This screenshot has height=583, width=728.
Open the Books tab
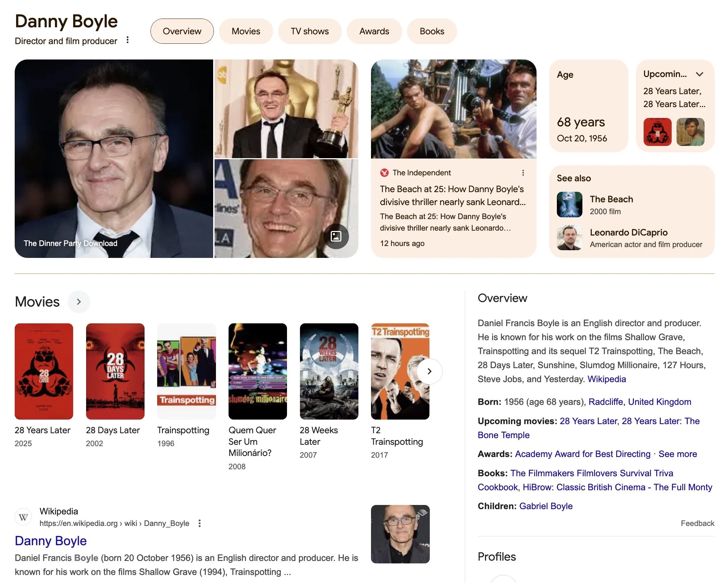pos(432,31)
